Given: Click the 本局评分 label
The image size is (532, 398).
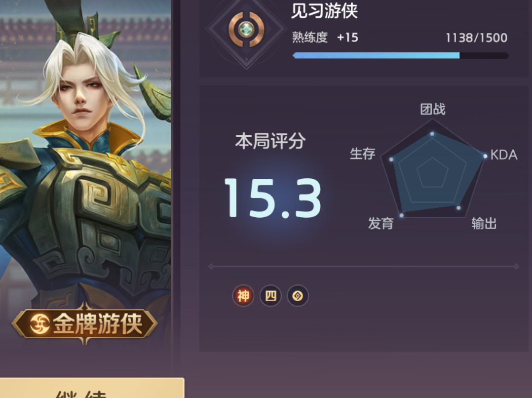Looking at the screenshot, I should tap(270, 141).
